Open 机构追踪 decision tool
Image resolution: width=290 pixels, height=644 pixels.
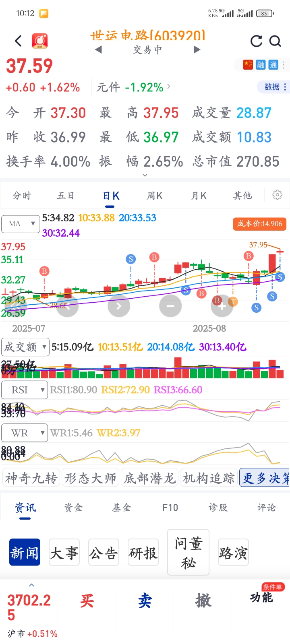(209, 478)
